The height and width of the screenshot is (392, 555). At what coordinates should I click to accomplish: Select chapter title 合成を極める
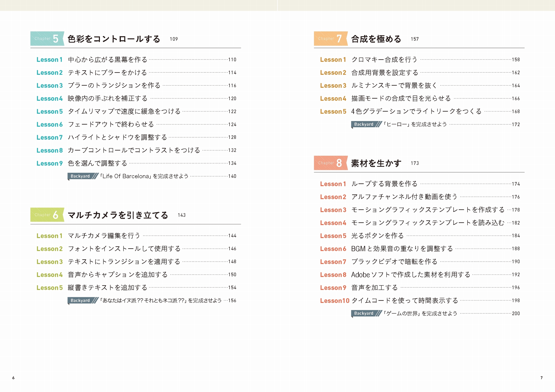[x=376, y=39]
